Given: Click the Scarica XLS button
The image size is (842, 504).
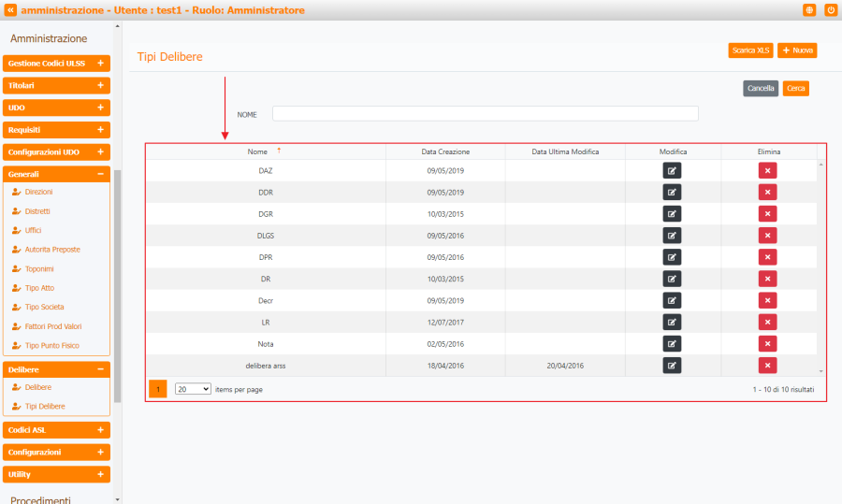Looking at the screenshot, I should [x=750, y=50].
